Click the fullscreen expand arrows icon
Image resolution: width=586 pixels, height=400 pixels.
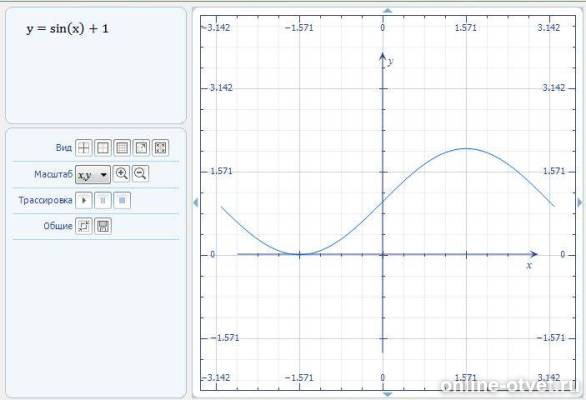(160, 148)
